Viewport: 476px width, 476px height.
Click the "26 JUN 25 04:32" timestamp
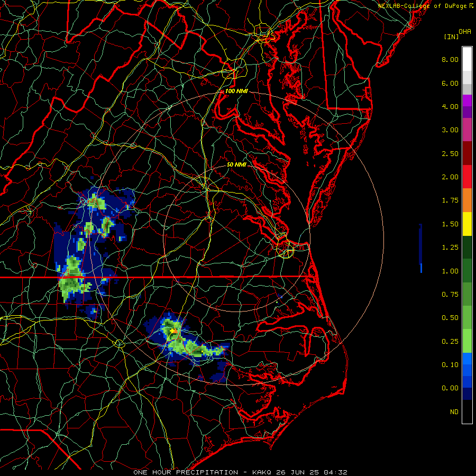(x=312, y=472)
